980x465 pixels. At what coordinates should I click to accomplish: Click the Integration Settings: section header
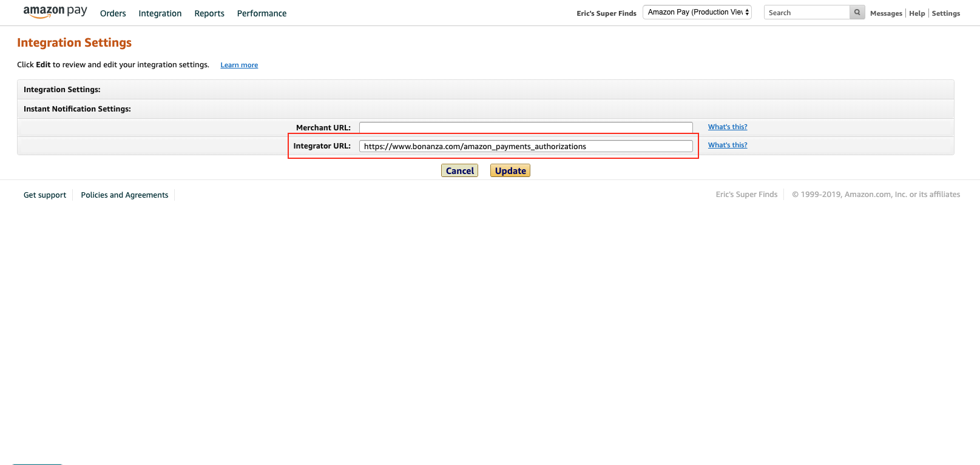[x=485, y=89]
